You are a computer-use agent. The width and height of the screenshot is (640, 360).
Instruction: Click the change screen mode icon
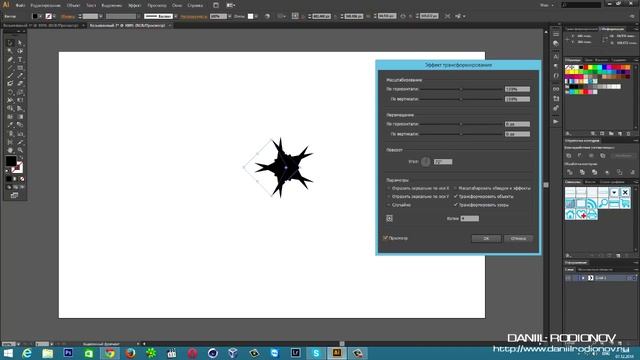coord(15,195)
